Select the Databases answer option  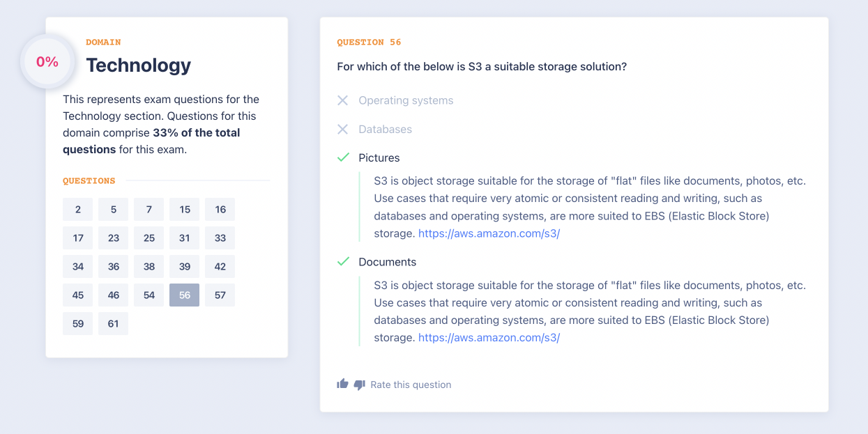point(385,129)
